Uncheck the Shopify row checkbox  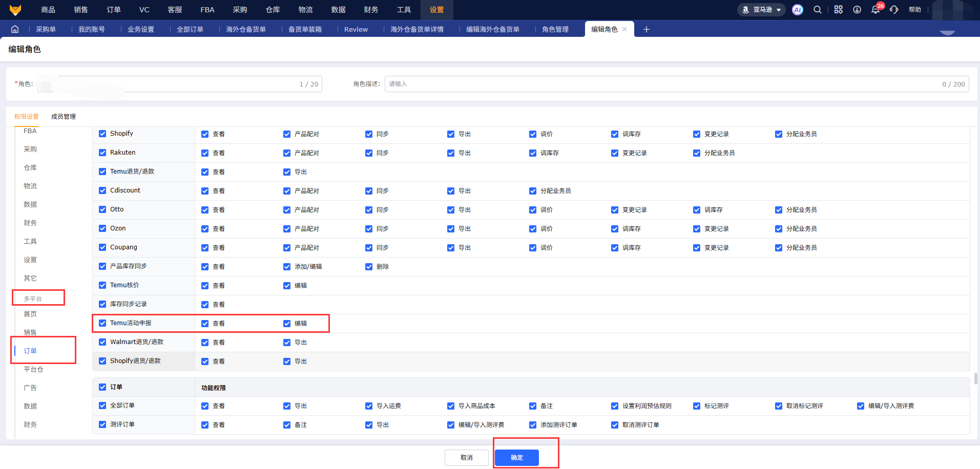[102, 134]
